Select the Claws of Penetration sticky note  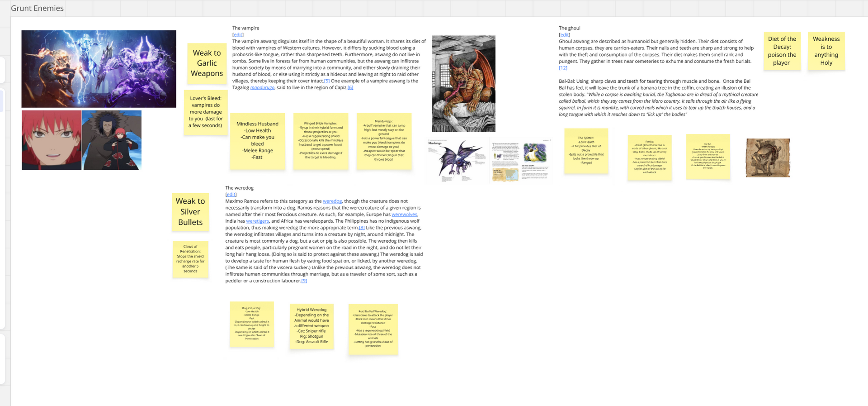(190, 259)
